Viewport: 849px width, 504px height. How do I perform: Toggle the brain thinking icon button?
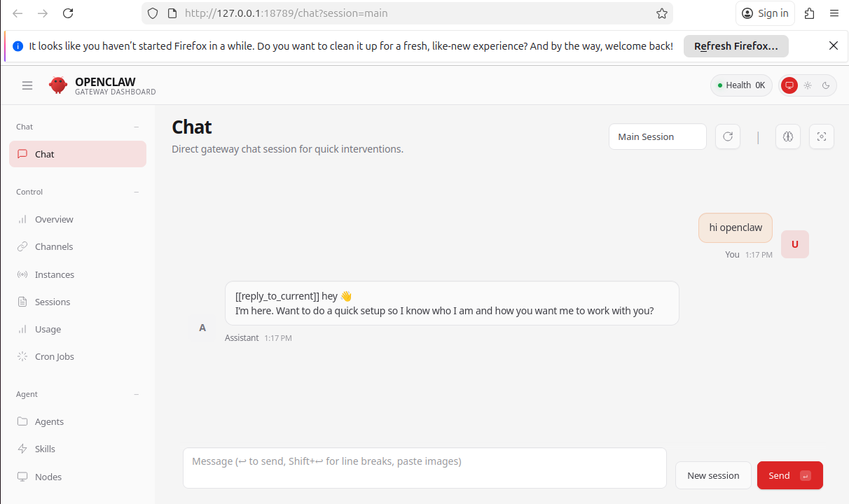coord(787,136)
